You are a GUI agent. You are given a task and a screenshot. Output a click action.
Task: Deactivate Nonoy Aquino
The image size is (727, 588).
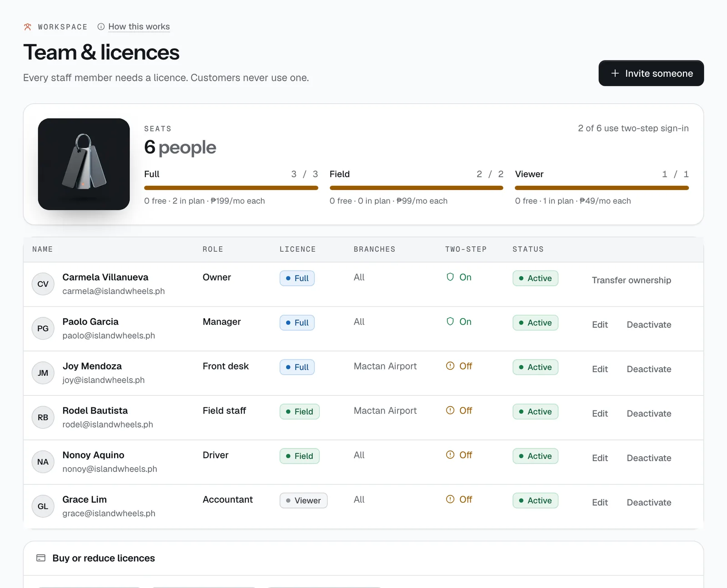[649, 458]
